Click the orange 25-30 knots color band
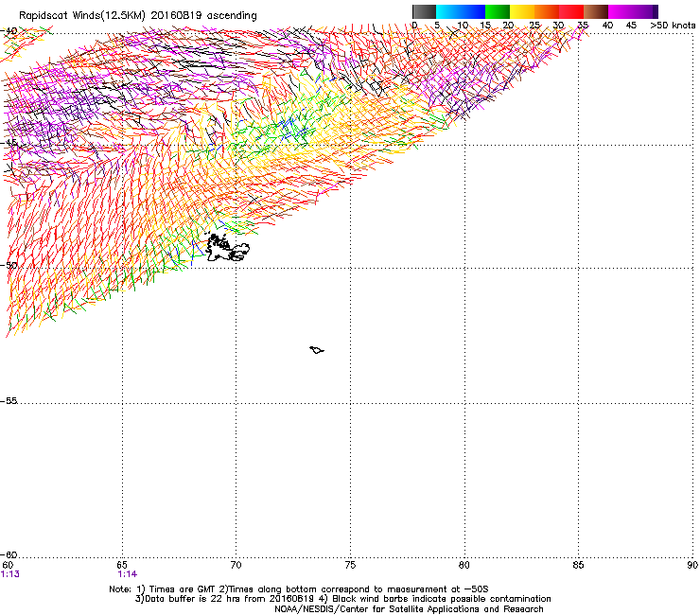 coord(547,11)
